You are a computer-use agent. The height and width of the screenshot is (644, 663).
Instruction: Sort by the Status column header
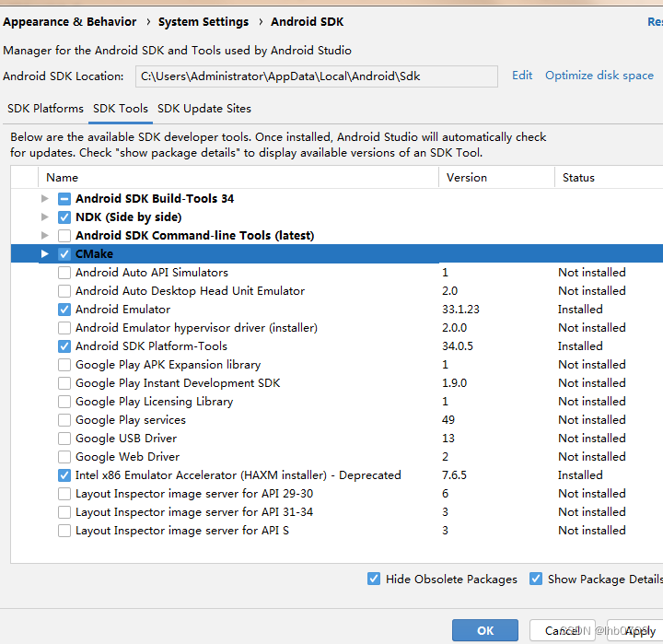click(609, 177)
